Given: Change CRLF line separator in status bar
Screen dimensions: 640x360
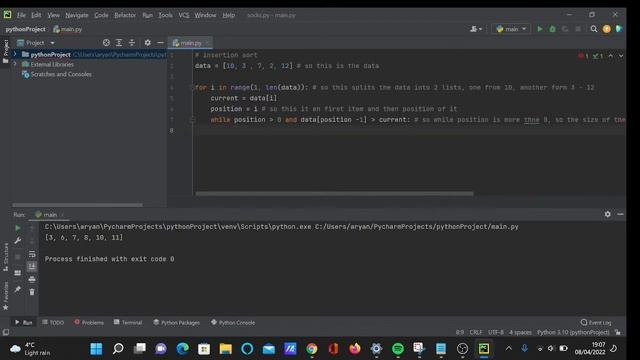Looking at the screenshot, I should [476, 332].
